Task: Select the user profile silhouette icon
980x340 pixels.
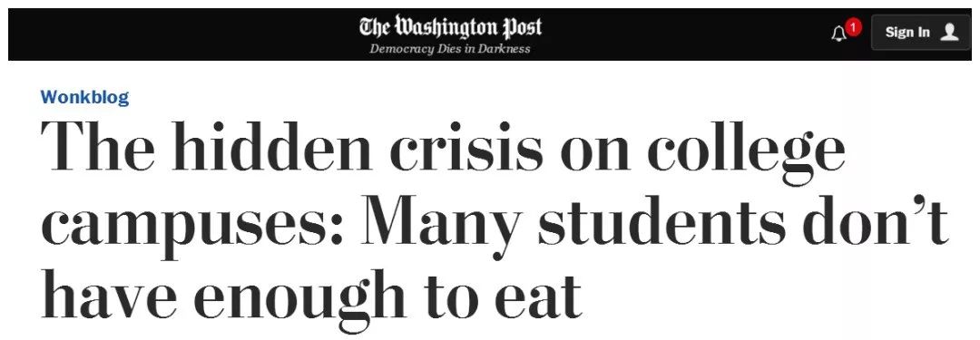Action: (949, 32)
